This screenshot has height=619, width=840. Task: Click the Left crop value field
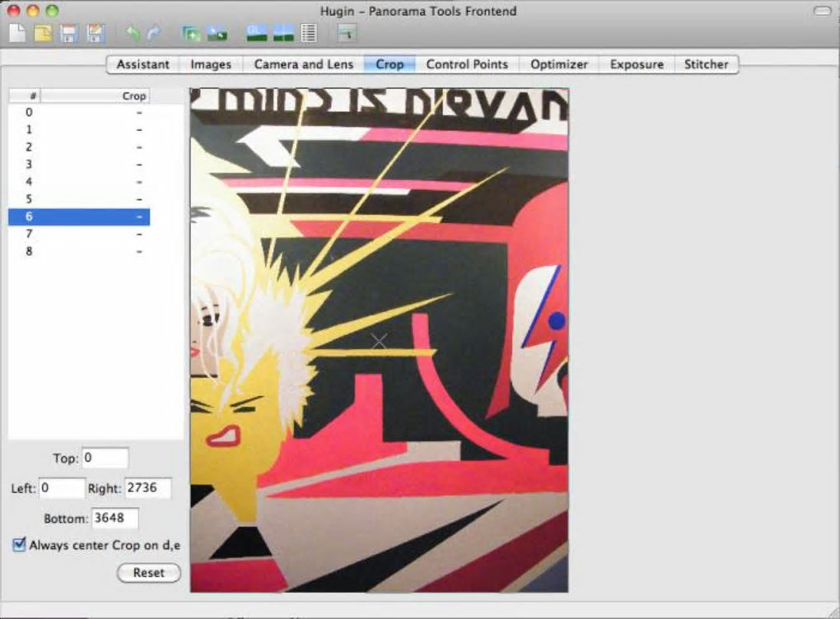click(x=62, y=488)
